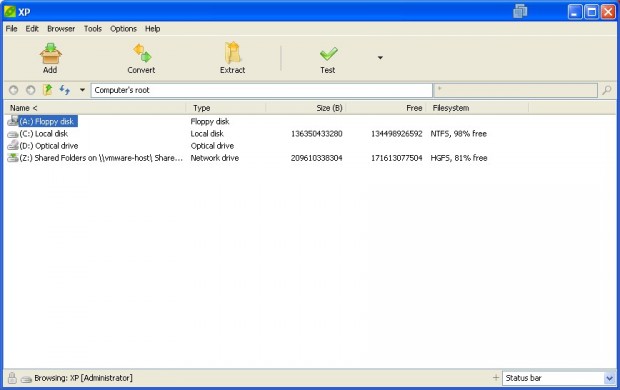Open the Help menu
The height and width of the screenshot is (390, 620).
tap(153, 28)
